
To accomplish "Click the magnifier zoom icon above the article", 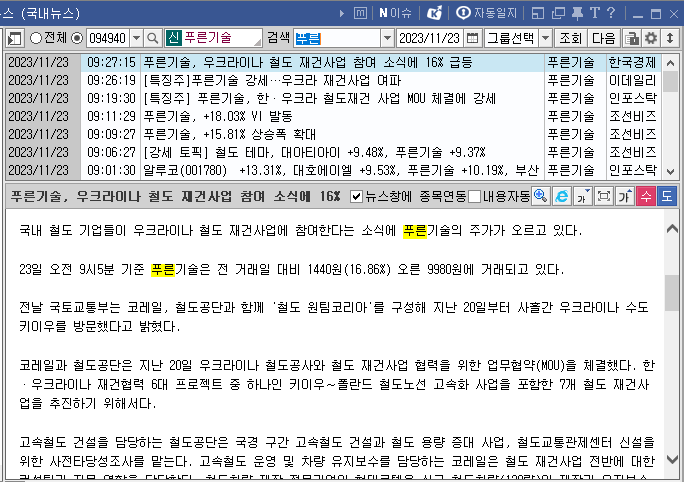I will click(540, 196).
